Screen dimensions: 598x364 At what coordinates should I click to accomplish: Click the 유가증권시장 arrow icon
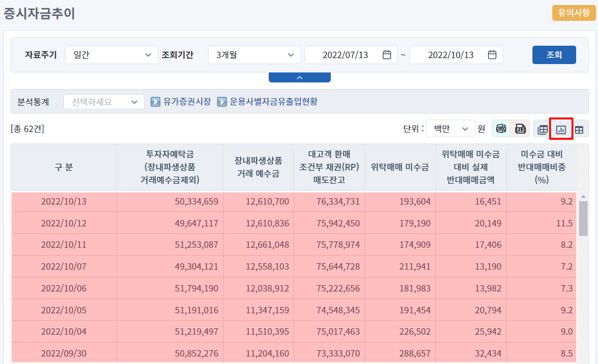(x=155, y=102)
